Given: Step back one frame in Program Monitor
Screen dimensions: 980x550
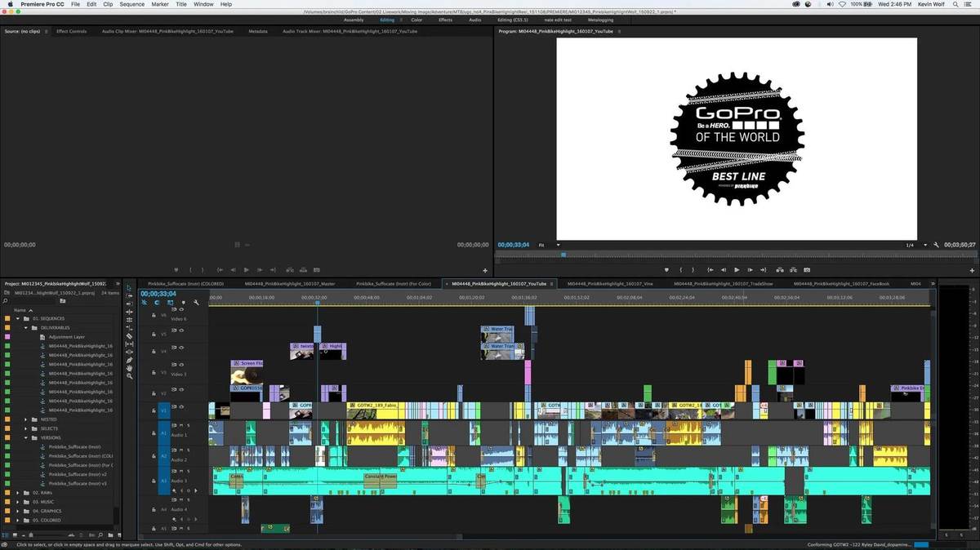Looking at the screenshot, I should pyautogui.click(x=724, y=270).
